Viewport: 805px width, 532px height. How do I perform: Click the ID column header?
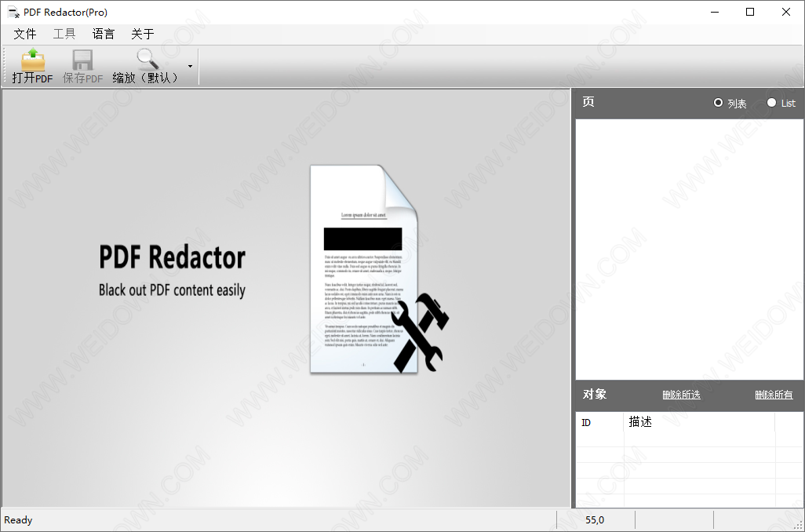(x=599, y=422)
